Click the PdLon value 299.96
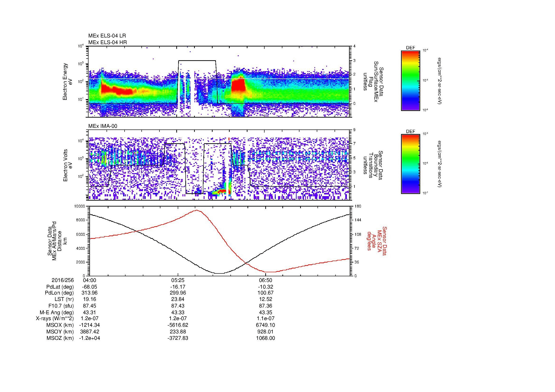 pyautogui.click(x=178, y=293)
